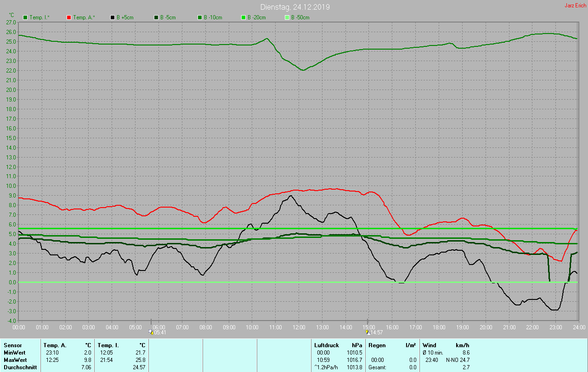
Task: Select the Sensor header in the table
Action: (x=12, y=345)
